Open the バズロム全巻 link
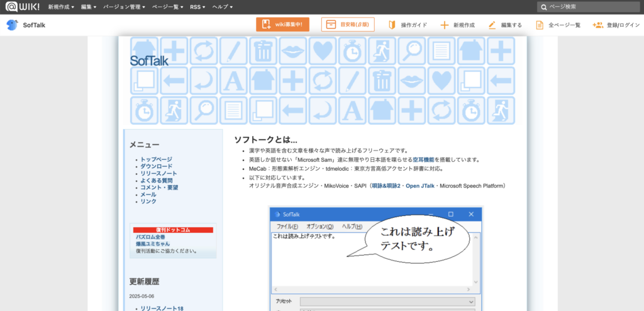The height and width of the screenshot is (311, 644). click(150, 237)
